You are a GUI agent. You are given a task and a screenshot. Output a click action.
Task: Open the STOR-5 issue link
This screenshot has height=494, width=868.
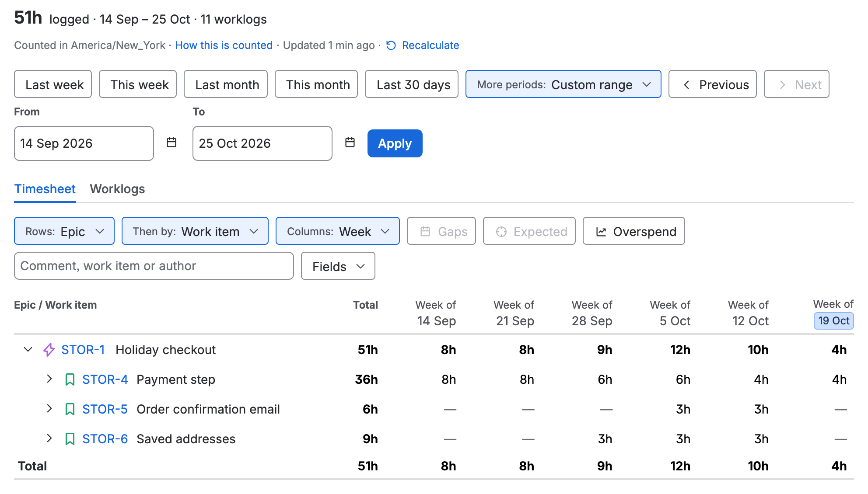click(105, 409)
